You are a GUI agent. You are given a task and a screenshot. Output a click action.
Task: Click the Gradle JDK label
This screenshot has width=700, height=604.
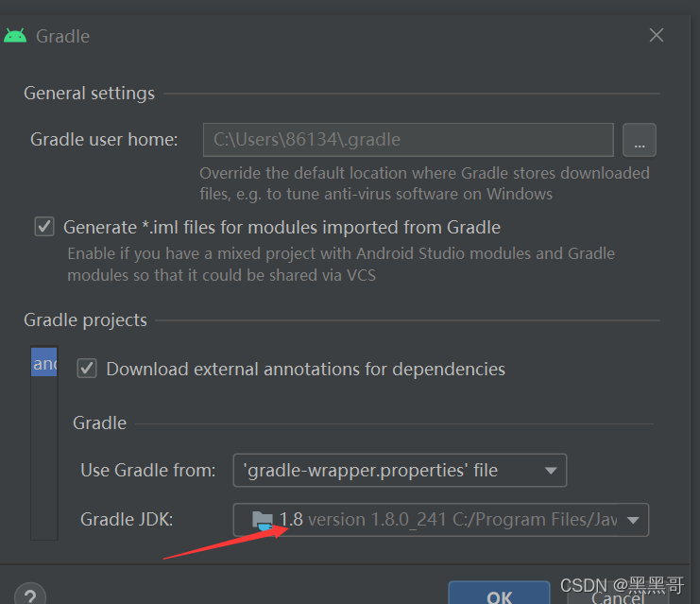pos(127,520)
